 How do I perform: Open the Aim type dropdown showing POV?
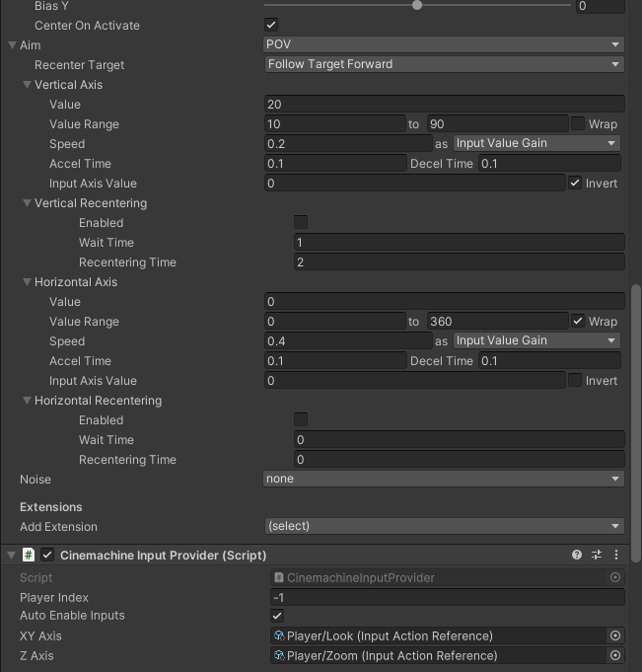pos(445,44)
